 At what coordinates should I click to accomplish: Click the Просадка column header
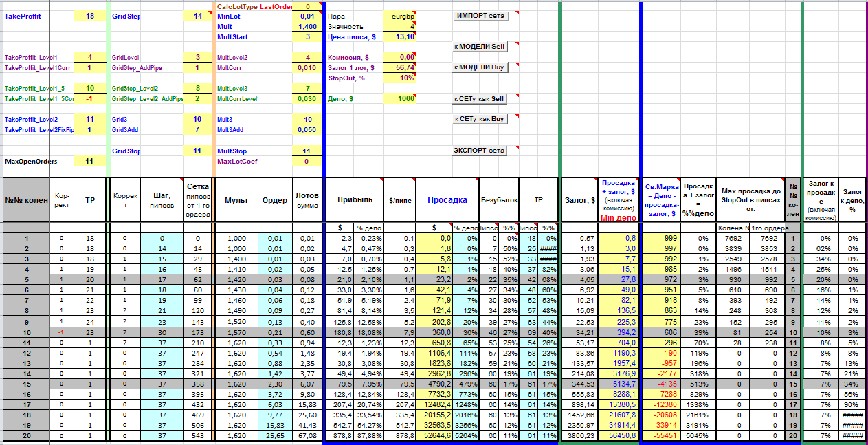pos(447,199)
